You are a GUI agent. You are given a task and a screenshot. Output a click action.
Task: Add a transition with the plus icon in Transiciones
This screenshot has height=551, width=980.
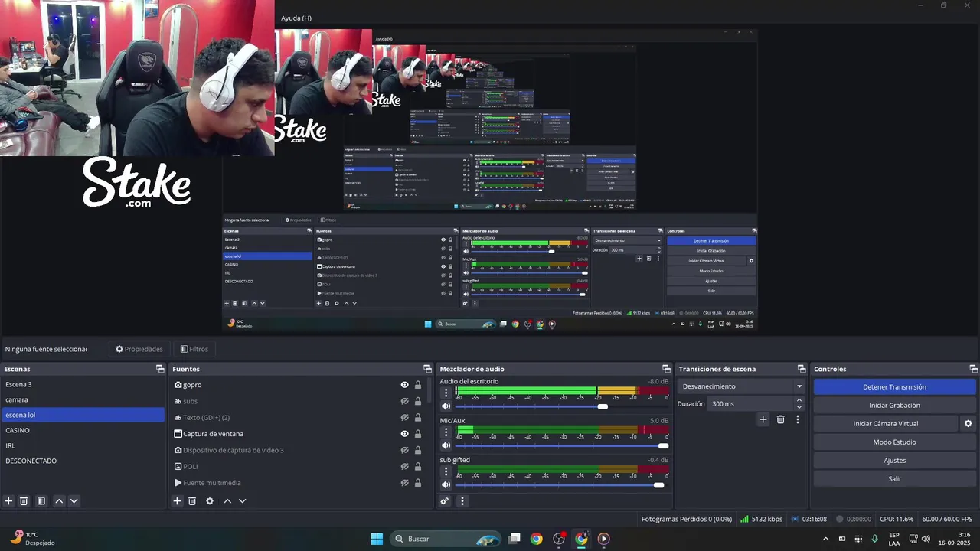tap(763, 419)
